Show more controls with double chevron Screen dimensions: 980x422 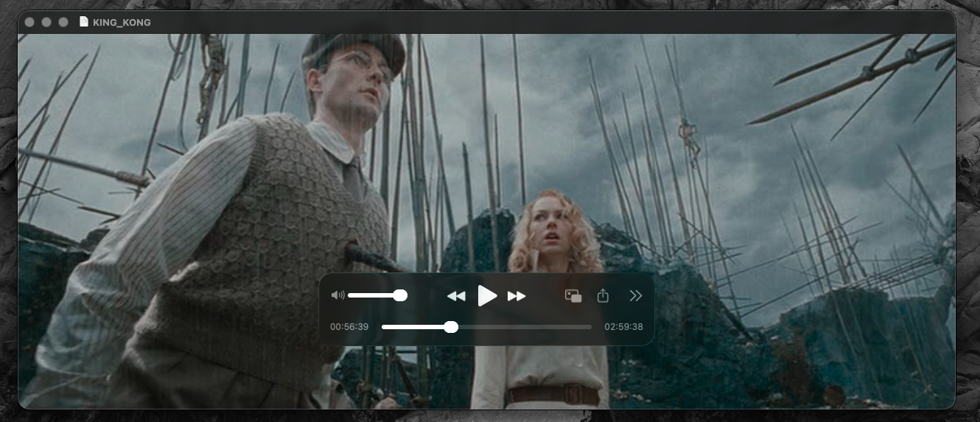tap(636, 295)
